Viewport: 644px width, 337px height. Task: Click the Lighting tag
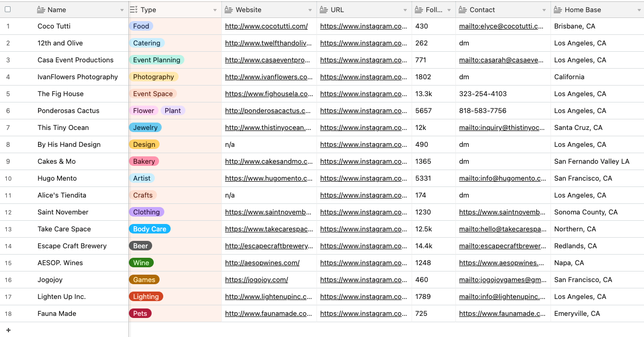(x=146, y=296)
